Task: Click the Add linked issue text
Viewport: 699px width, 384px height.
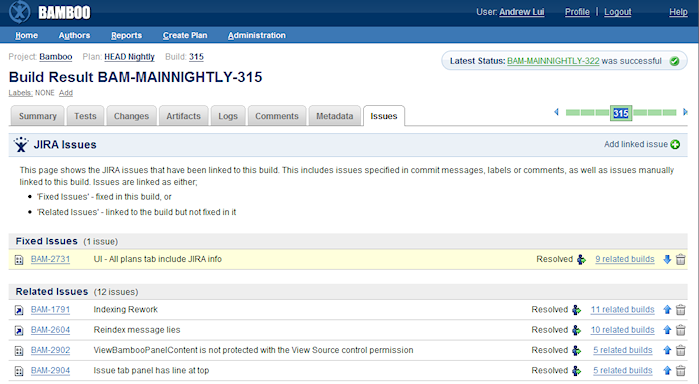Action: tap(636, 144)
